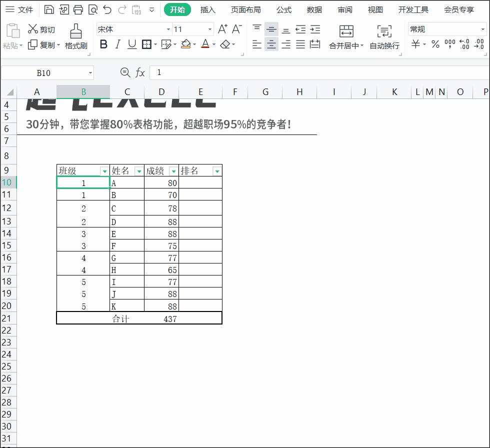Image resolution: width=490 pixels, height=448 pixels.
Task: Set bottom vertical alignment
Action: point(285,30)
